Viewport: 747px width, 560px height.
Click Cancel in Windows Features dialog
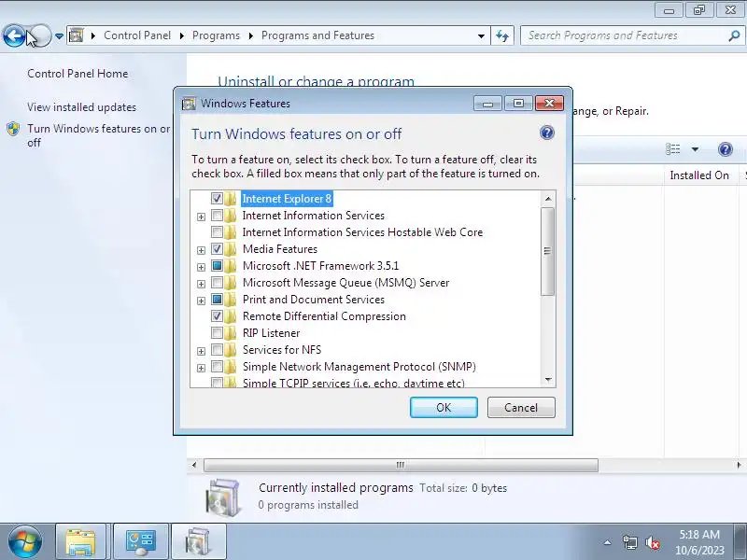[x=521, y=408]
